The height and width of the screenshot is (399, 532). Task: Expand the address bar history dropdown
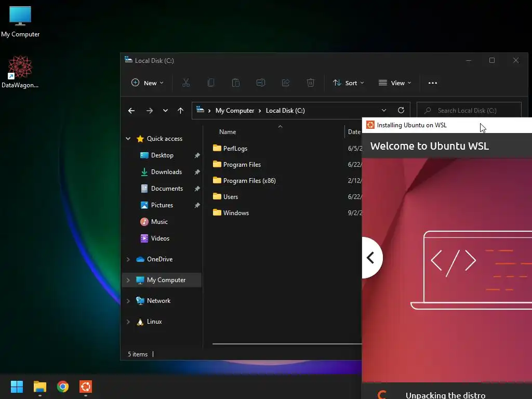click(384, 111)
